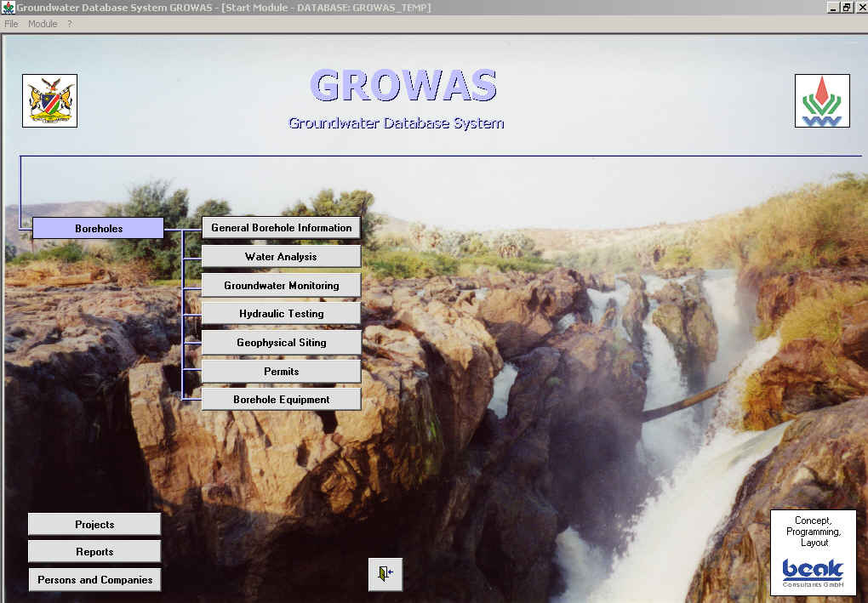Open the Reports section
This screenshot has height=603, width=868.
coord(94,552)
